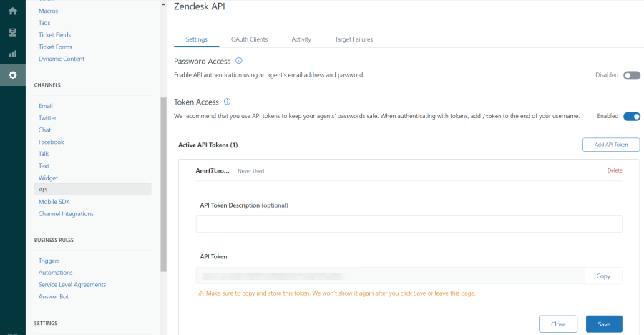Click the Close button
This screenshot has width=644, height=335.
point(558,324)
